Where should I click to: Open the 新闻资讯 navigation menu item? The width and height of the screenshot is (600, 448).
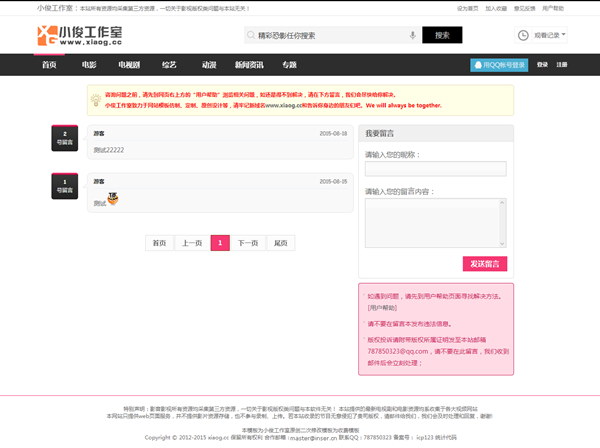(249, 65)
